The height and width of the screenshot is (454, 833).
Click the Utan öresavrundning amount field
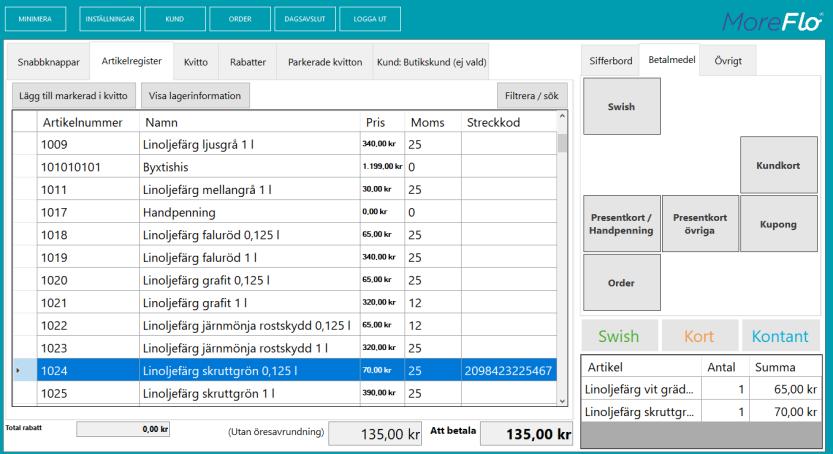375,434
